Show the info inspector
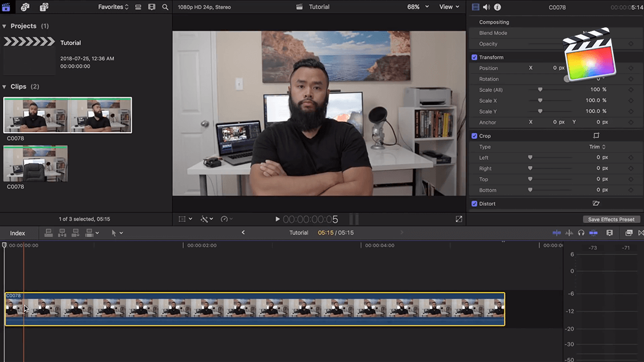Image resolution: width=644 pixels, height=362 pixels. tap(497, 7)
